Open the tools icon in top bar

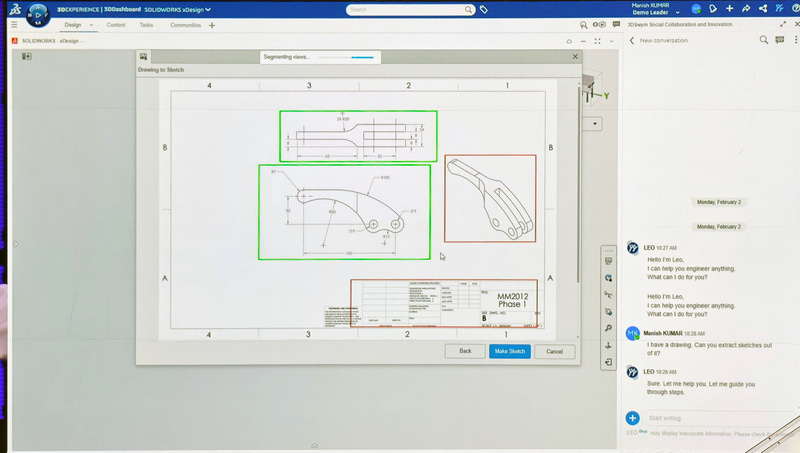[779, 8]
